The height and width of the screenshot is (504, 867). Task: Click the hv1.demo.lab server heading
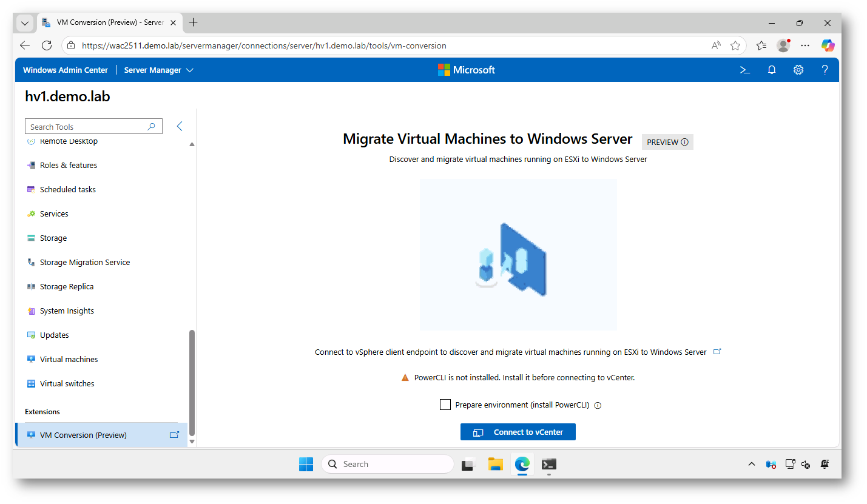[67, 96]
